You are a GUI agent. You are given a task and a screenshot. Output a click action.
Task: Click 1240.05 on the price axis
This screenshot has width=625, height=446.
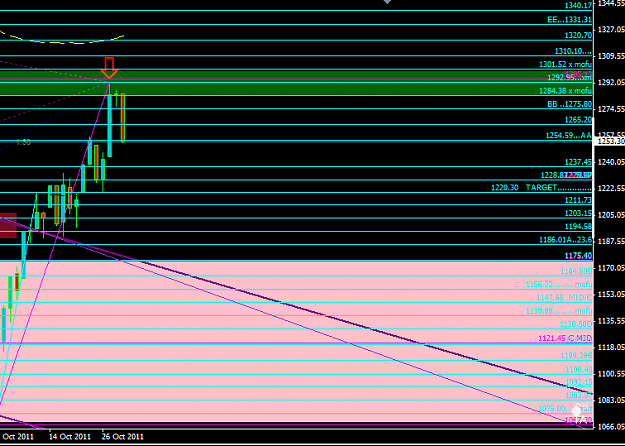(x=611, y=162)
